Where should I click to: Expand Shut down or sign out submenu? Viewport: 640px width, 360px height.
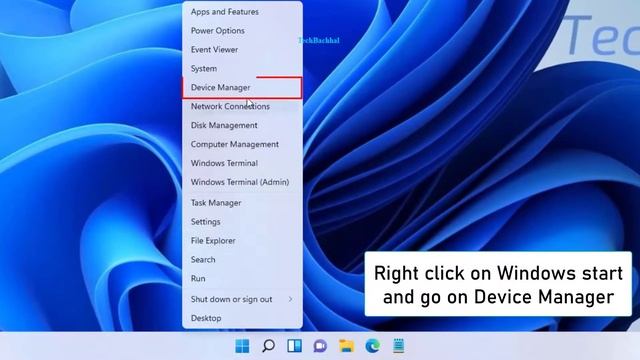pos(242,299)
